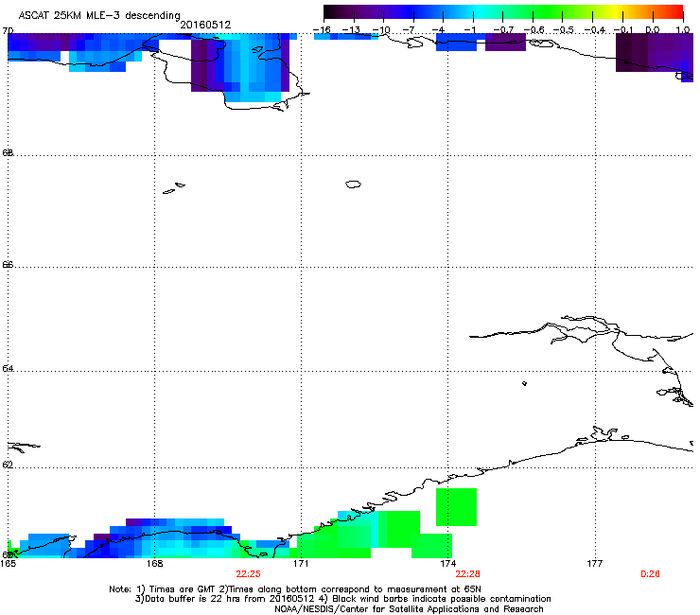Click the date stamp 20160512

coord(205,25)
